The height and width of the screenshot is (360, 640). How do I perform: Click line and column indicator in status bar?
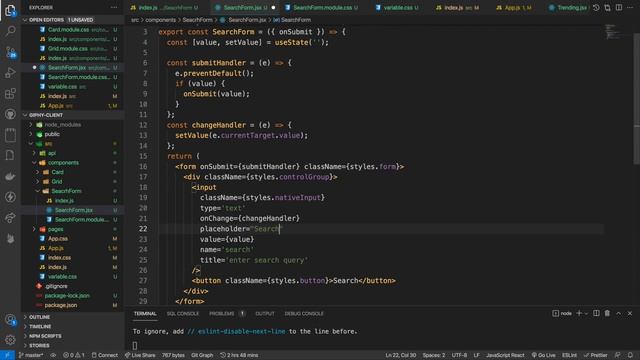pyautogui.click(x=400, y=355)
